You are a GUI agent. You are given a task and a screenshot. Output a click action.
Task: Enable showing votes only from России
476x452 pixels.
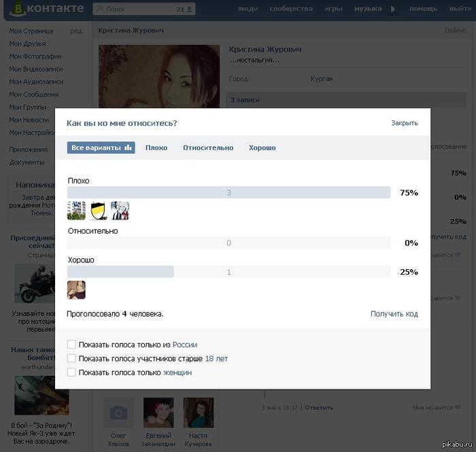click(71, 345)
